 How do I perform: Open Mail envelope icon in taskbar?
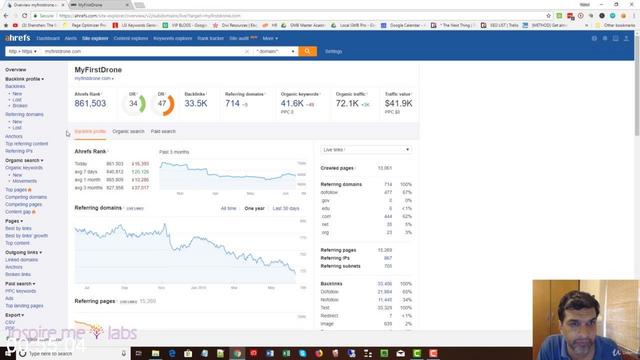pyautogui.click(x=400, y=353)
